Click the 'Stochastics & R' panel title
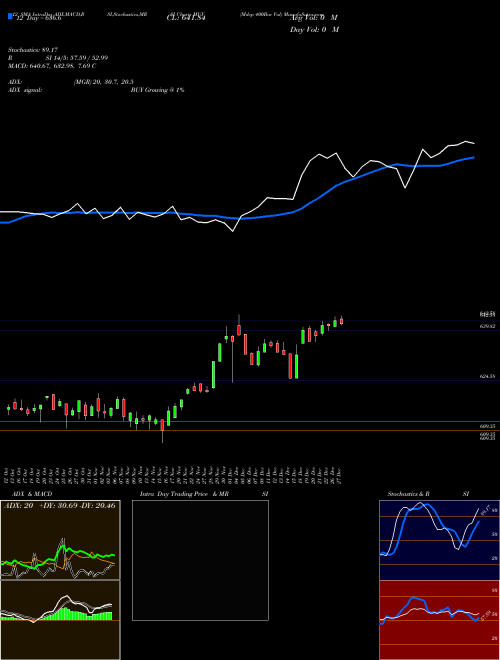 [x=408, y=494]
